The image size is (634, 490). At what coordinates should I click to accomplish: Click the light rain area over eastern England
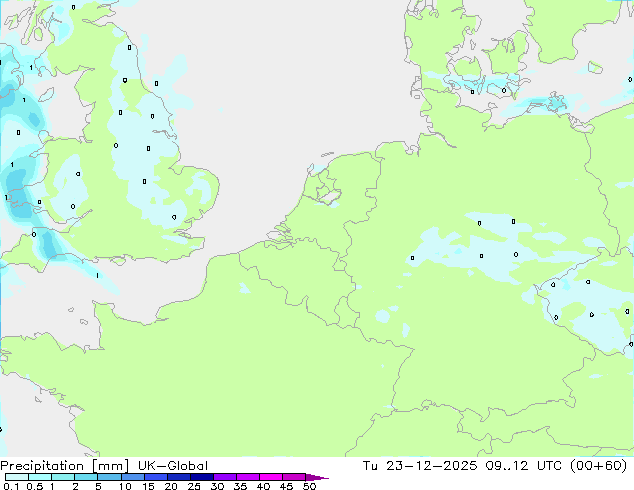(x=150, y=140)
